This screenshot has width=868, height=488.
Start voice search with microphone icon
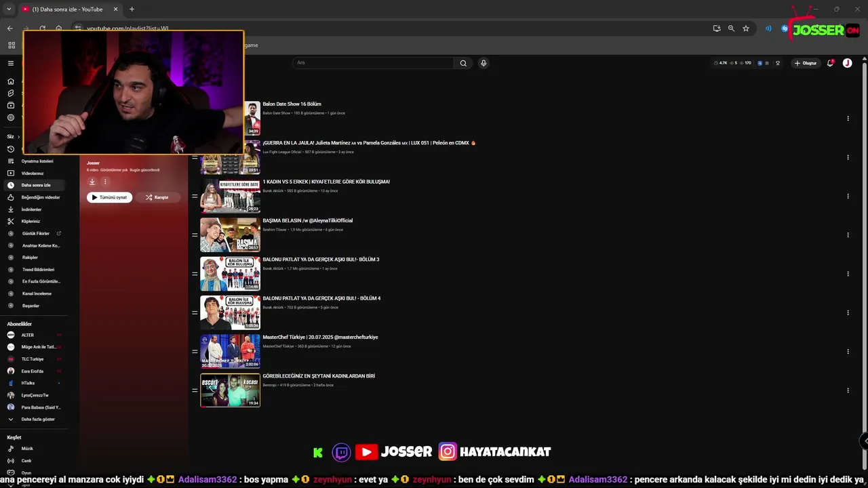coord(484,63)
